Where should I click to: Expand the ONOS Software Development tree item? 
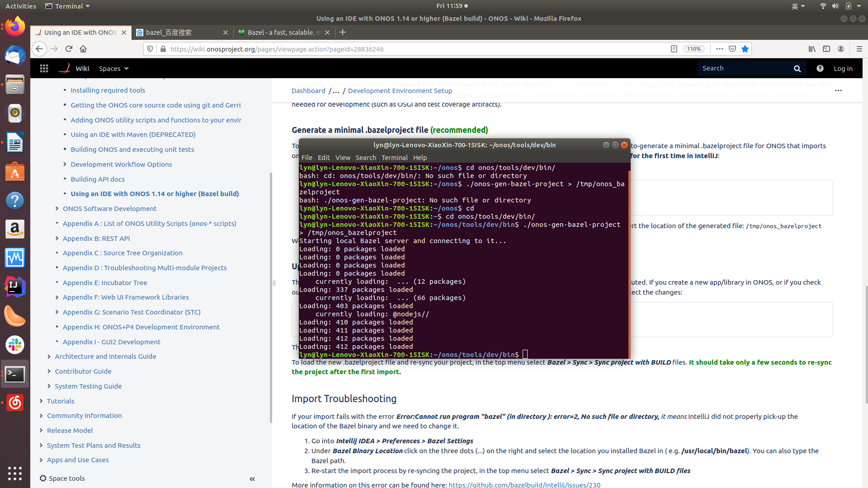(57, 209)
